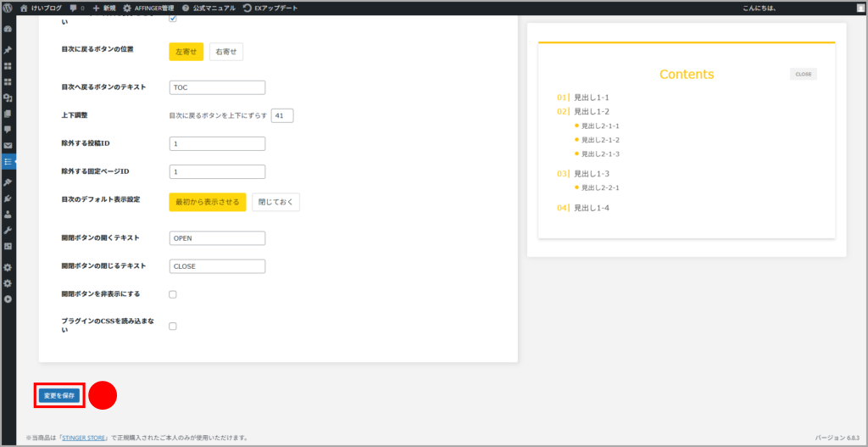This screenshot has height=447, width=868.
Task: Select 閉じておく default display option
Action: (x=275, y=202)
